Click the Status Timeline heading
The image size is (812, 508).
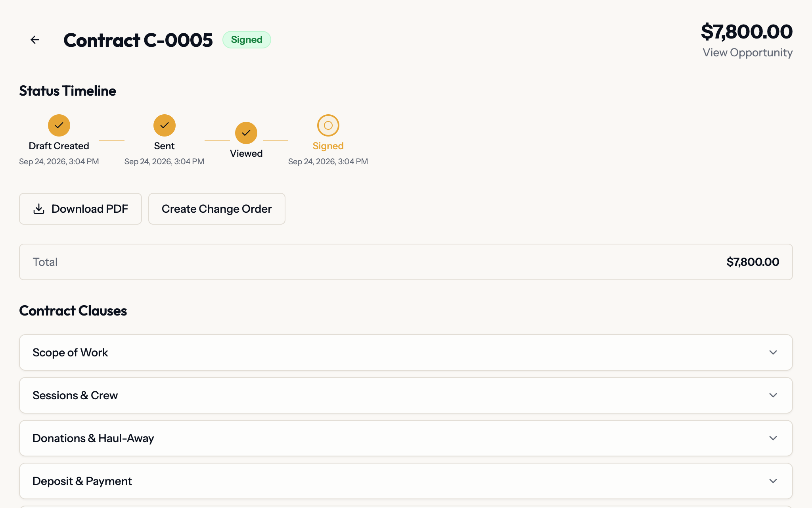pos(68,91)
